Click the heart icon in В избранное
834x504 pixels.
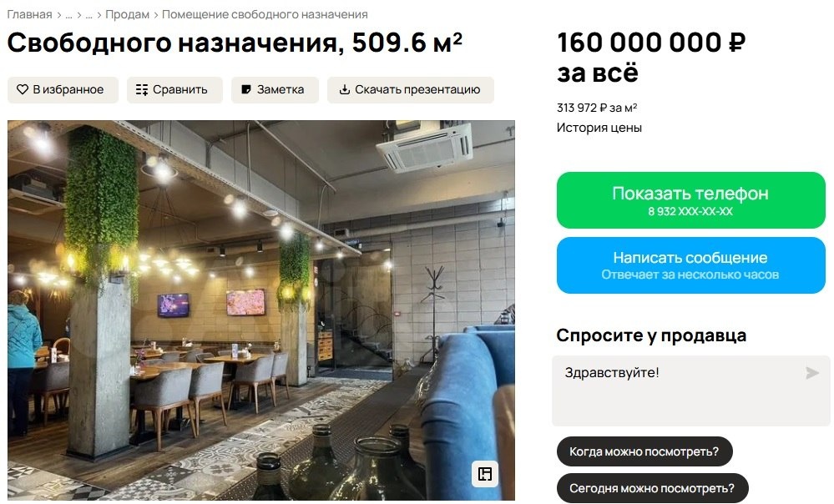(22, 89)
